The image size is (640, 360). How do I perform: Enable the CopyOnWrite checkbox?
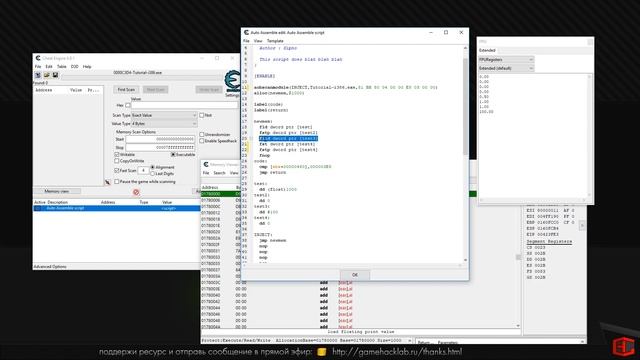(x=117, y=161)
